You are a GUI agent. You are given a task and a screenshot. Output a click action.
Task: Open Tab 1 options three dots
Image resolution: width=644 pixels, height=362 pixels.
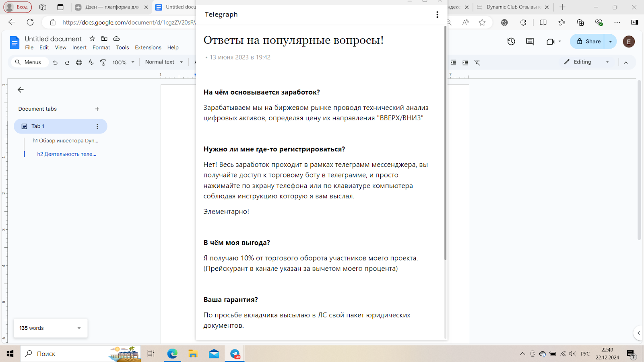click(x=97, y=126)
